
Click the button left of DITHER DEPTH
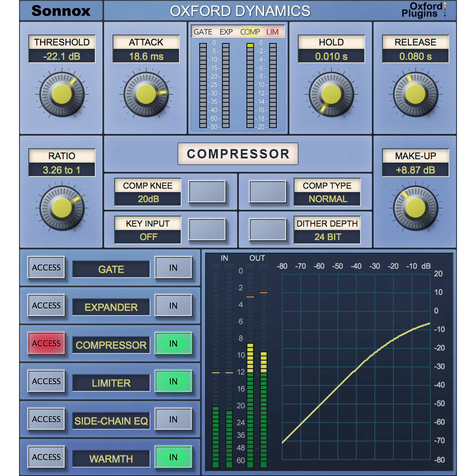pos(267,229)
